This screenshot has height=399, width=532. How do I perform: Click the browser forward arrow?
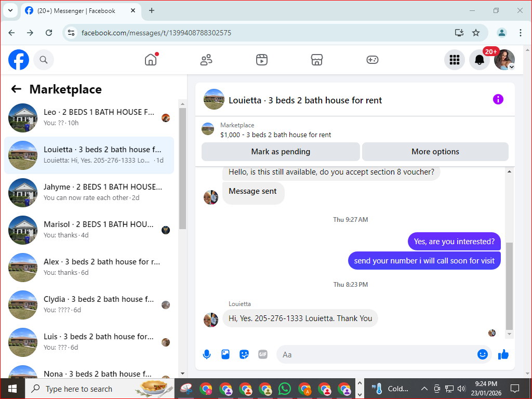click(x=30, y=33)
